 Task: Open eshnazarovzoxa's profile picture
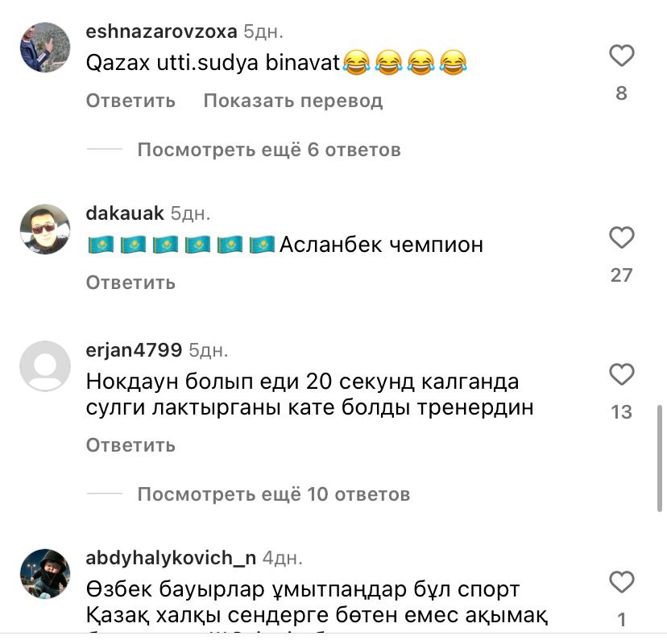pyautogui.click(x=45, y=47)
